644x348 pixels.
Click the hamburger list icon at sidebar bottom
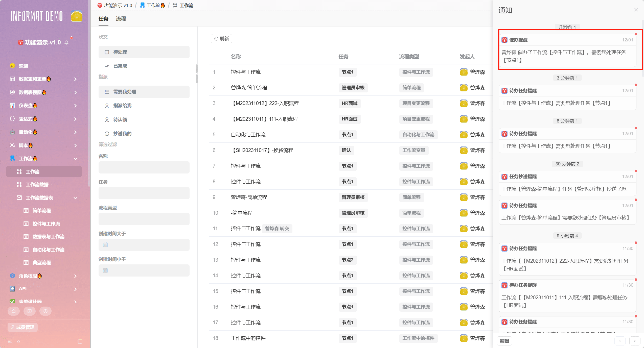click(x=10, y=341)
